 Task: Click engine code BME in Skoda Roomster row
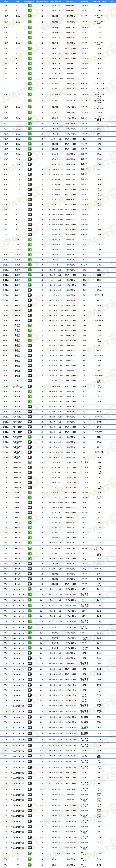(x=99, y=392)
